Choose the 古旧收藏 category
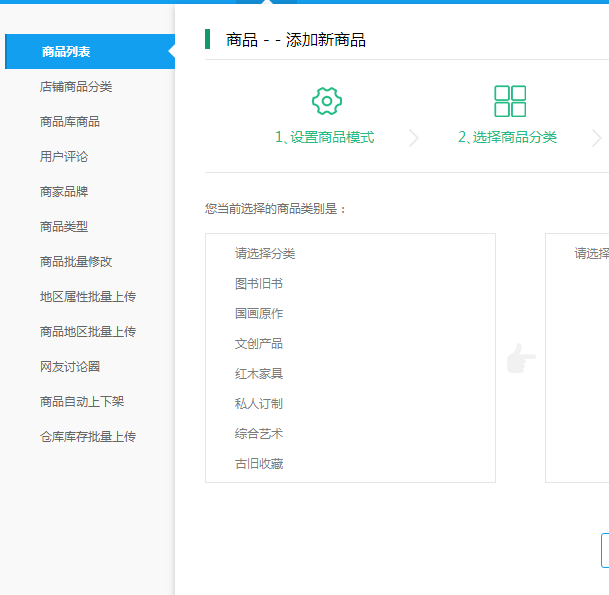609x595 pixels. click(x=259, y=464)
